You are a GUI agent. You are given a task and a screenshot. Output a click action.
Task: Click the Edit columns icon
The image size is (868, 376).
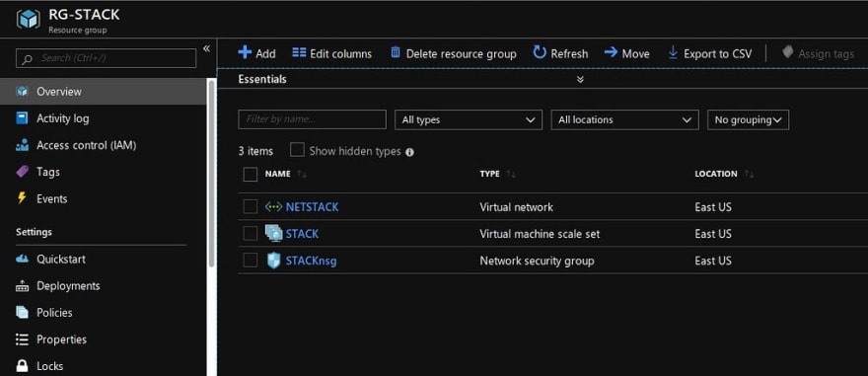[299, 52]
